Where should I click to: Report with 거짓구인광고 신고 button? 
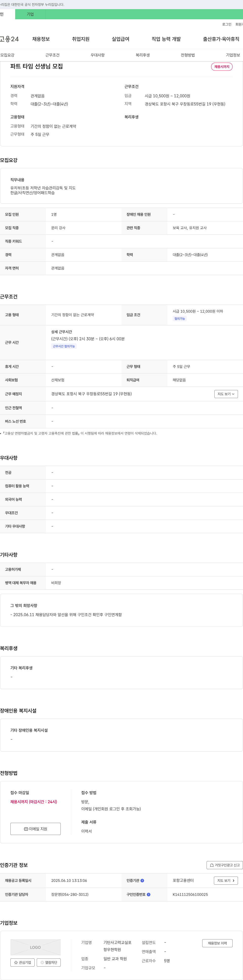[x=225, y=865]
